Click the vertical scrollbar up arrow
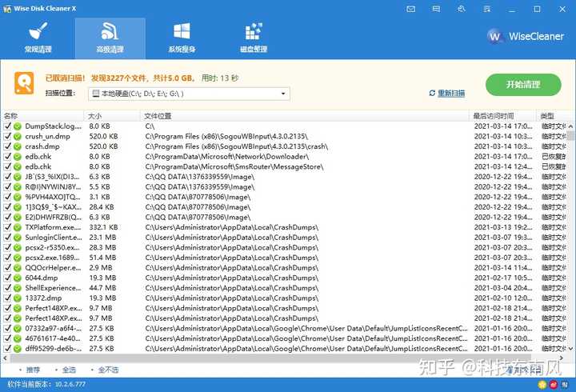The image size is (576, 392). tap(570, 126)
